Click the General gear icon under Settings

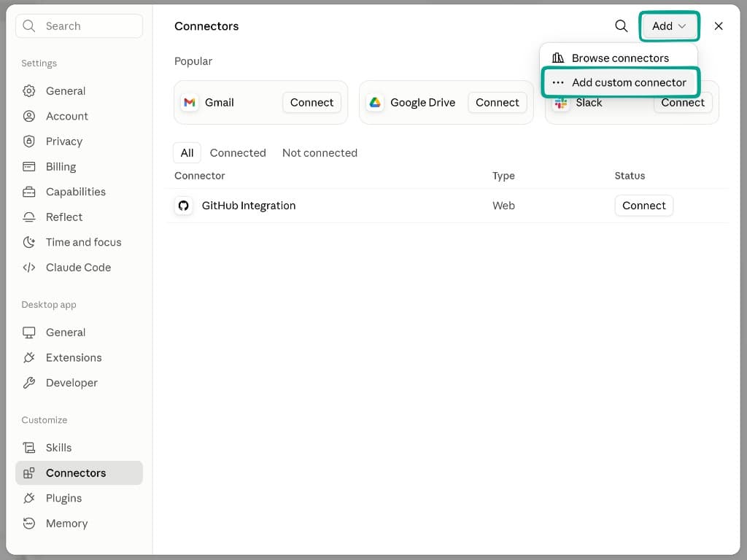[29, 91]
